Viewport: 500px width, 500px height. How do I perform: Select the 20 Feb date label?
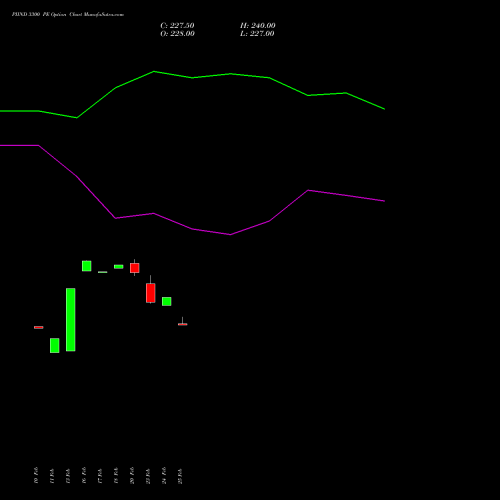(132, 475)
